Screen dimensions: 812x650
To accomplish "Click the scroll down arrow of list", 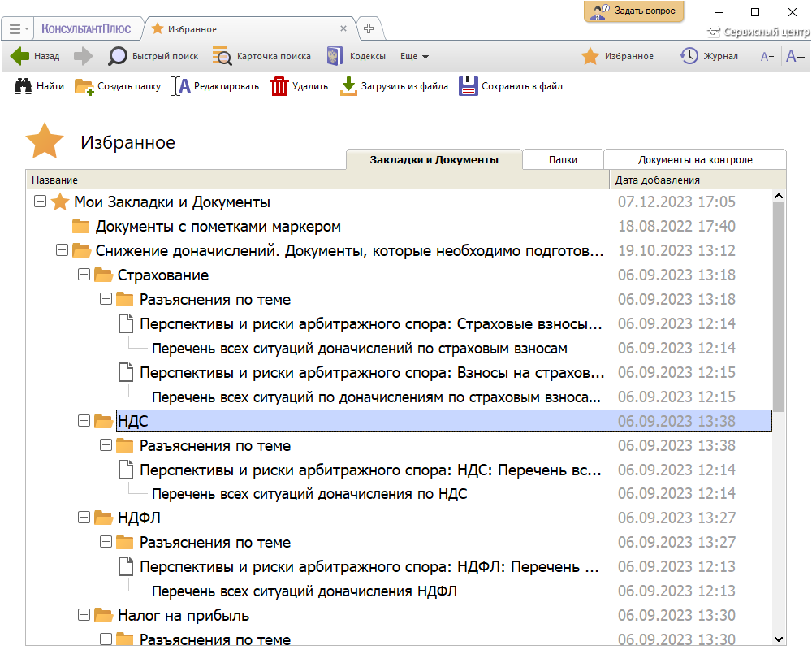I will pyautogui.click(x=779, y=639).
